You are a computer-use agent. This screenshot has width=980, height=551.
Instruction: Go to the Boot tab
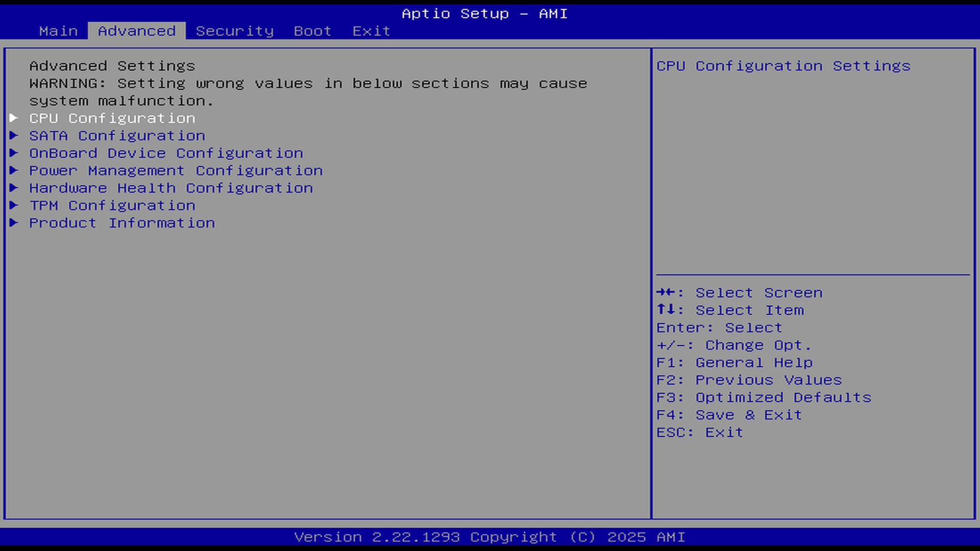312,31
